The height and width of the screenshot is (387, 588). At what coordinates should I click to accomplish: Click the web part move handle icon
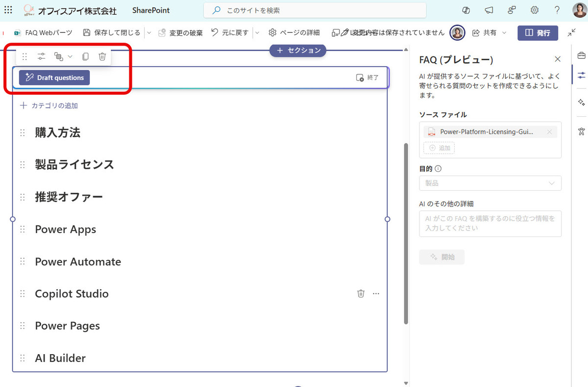[x=25, y=57]
